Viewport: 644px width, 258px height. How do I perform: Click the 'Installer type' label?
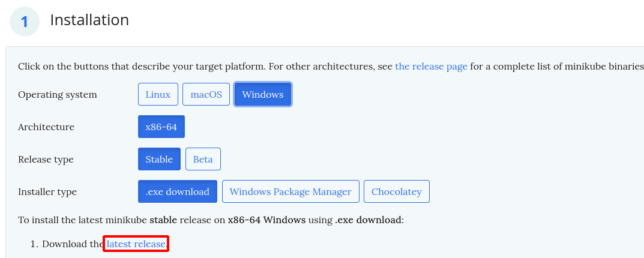[47, 192]
